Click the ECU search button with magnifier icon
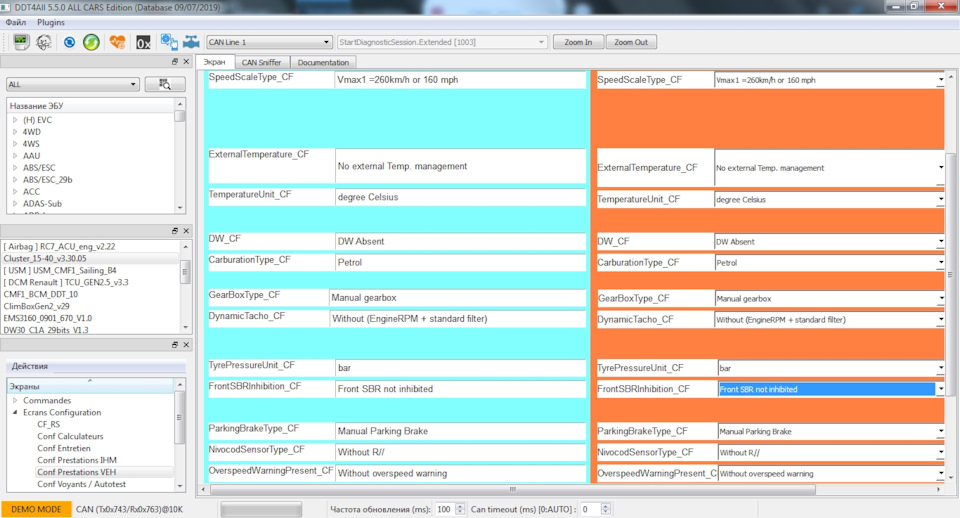The width and height of the screenshot is (960, 518). (x=165, y=84)
